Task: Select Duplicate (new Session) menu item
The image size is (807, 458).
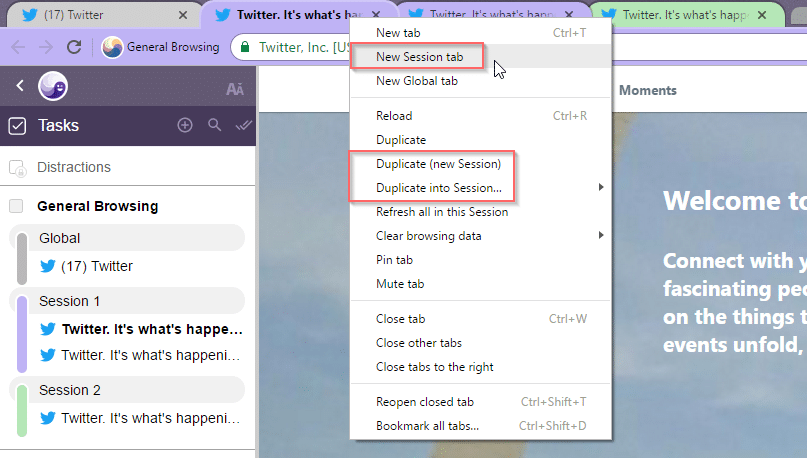Action: click(481, 164)
